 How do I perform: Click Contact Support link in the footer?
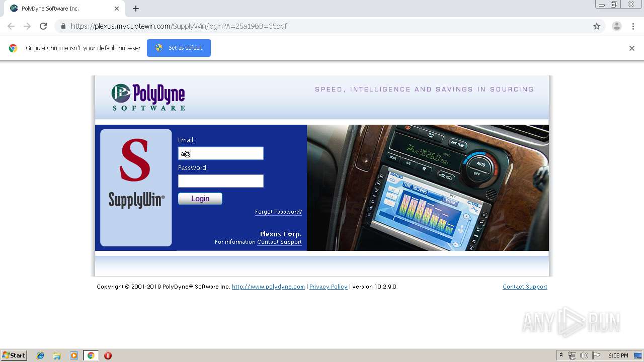(525, 287)
